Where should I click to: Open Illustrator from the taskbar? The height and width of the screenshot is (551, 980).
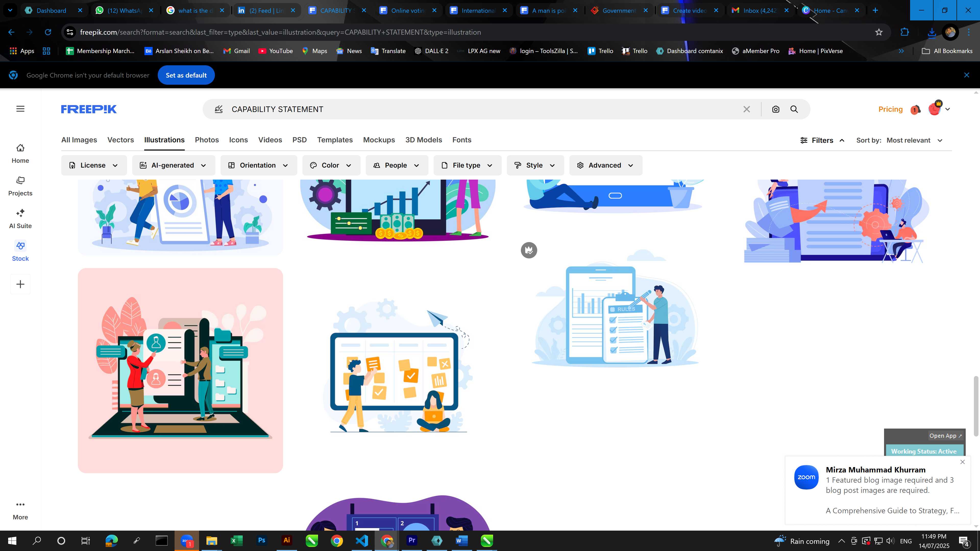click(x=286, y=540)
